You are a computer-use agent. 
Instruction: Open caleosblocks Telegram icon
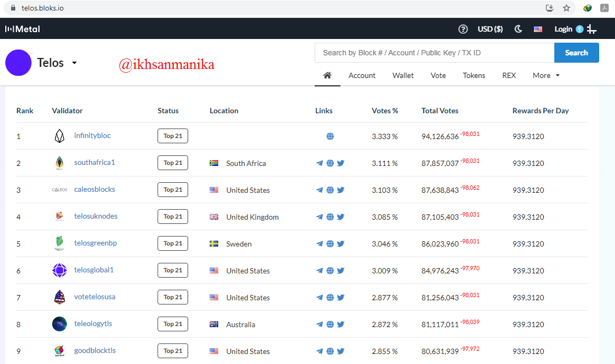[320, 190]
